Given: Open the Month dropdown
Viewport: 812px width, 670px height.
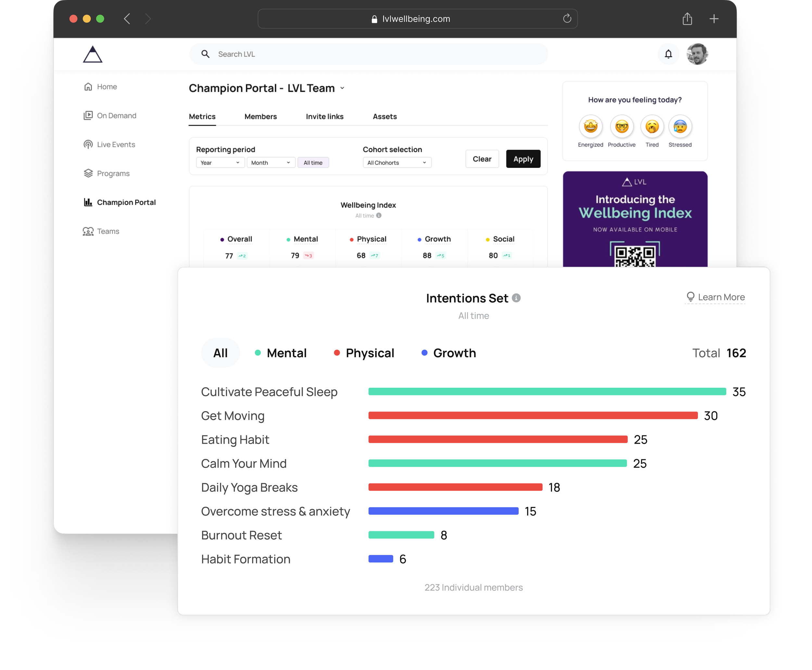Looking at the screenshot, I should (x=271, y=162).
